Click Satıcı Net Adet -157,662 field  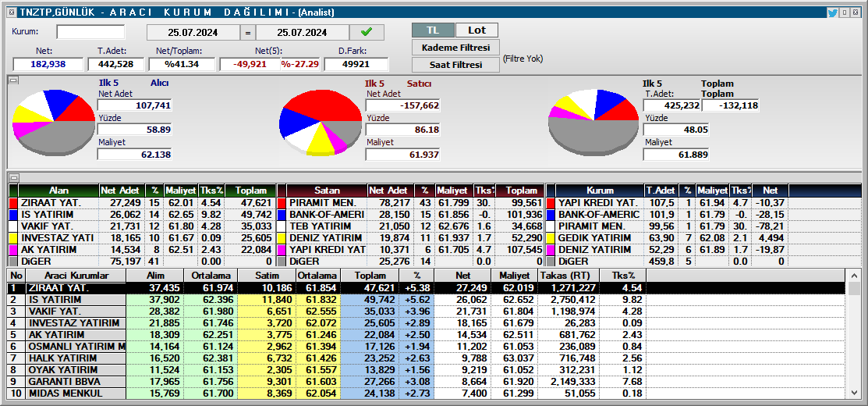tap(402, 105)
